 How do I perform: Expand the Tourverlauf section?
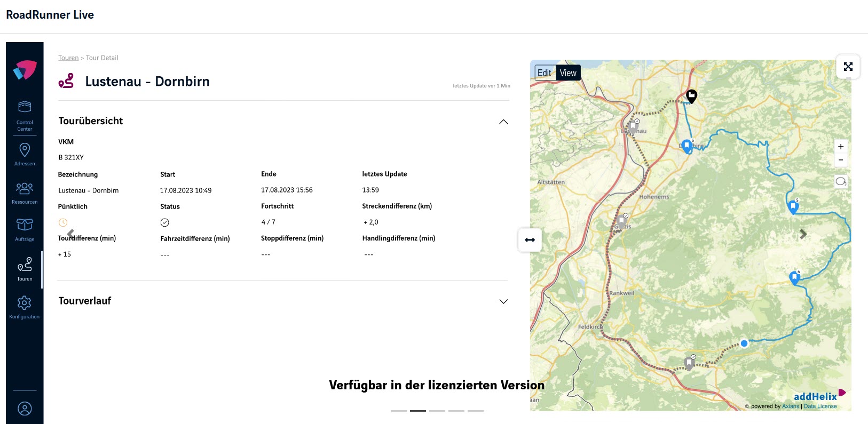coord(503,301)
